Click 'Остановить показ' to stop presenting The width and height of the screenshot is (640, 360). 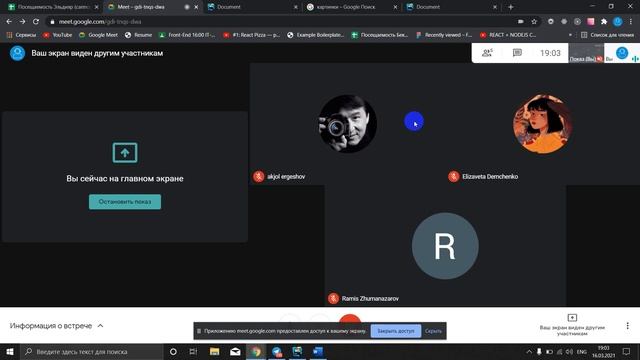pyautogui.click(x=125, y=202)
